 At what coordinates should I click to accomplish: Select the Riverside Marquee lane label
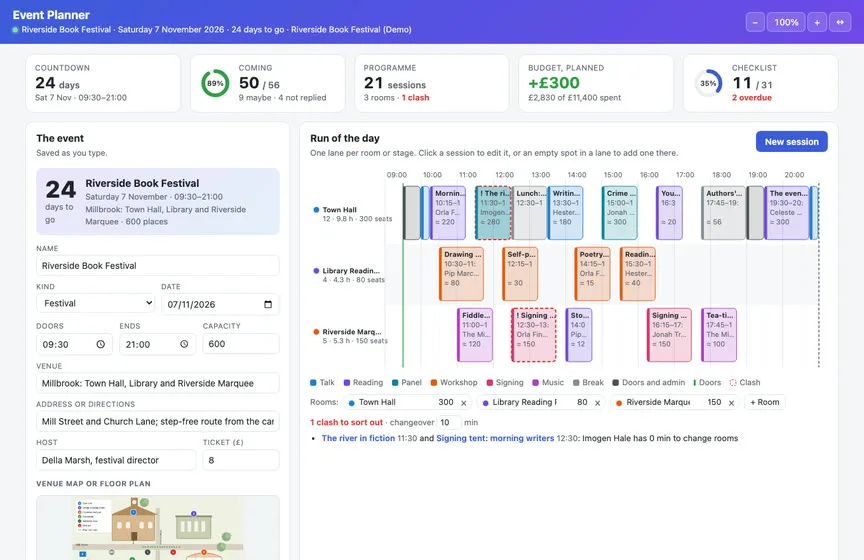pos(350,336)
